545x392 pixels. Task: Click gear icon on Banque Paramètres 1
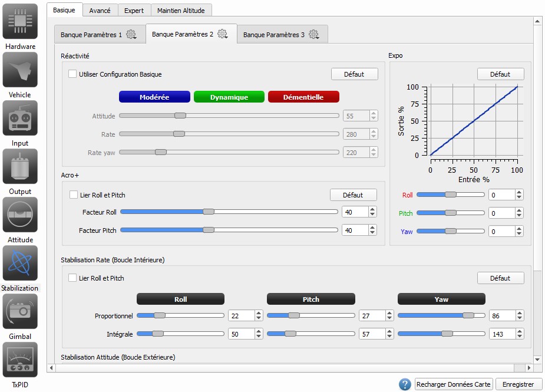pos(131,34)
